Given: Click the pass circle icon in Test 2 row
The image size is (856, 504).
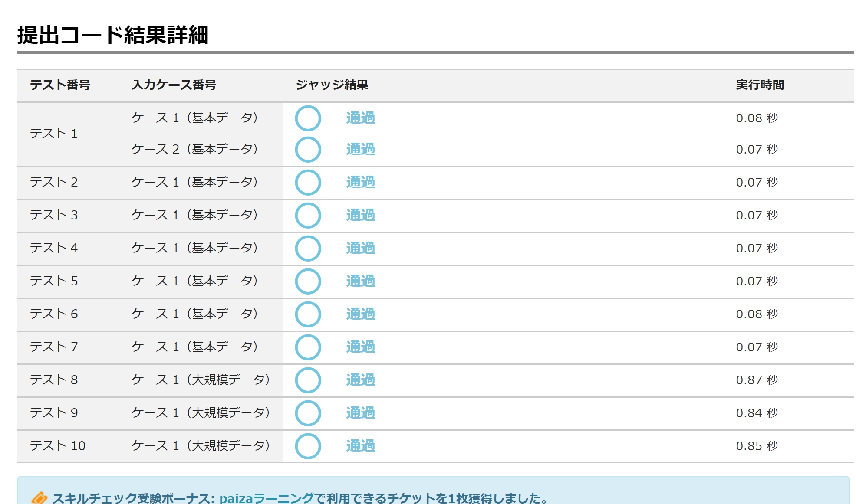Looking at the screenshot, I should click(308, 183).
